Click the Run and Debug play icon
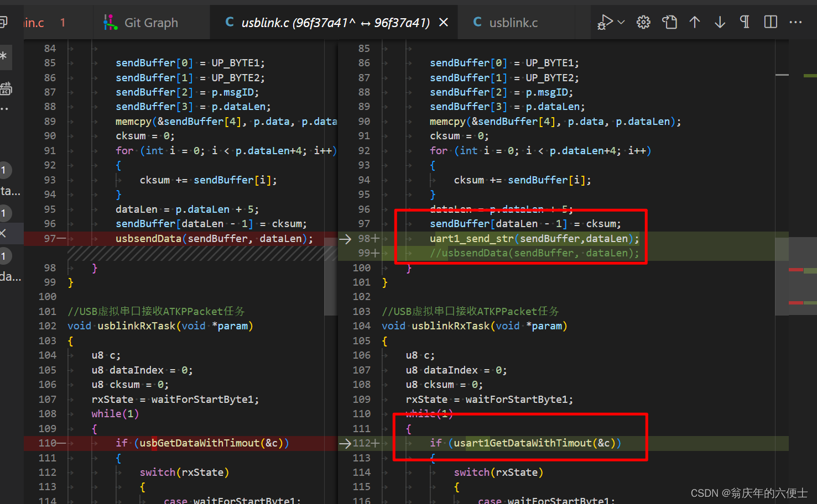This screenshot has height=504, width=817. pos(605,22)
